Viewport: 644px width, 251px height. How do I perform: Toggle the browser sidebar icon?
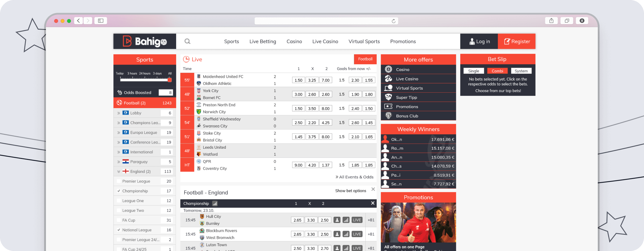(101, 21)
